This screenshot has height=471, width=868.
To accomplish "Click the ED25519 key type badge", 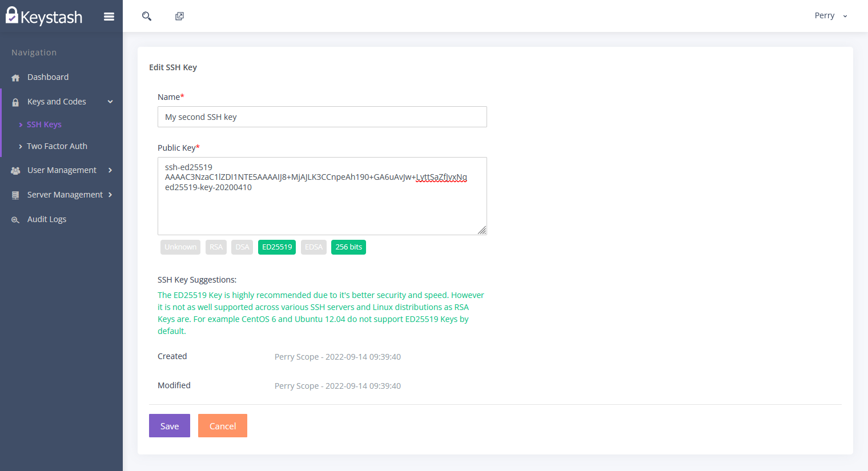I will [x=277, y=247].
